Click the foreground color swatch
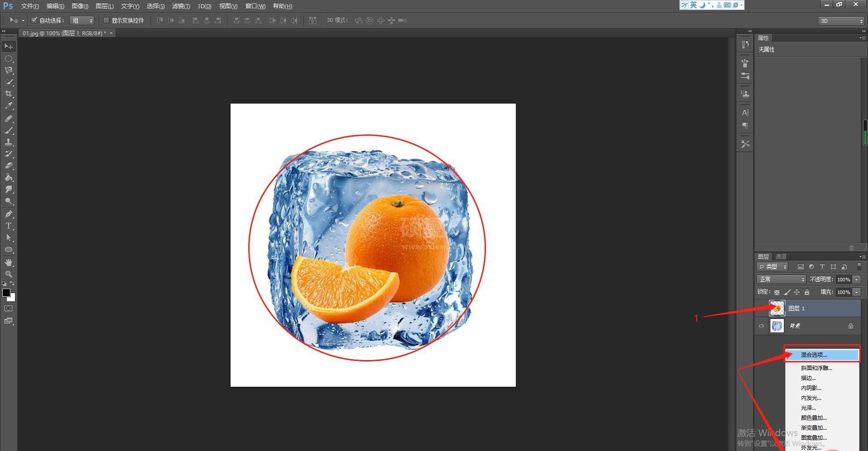This screenshot has width=868, height=451. [6, 293]
